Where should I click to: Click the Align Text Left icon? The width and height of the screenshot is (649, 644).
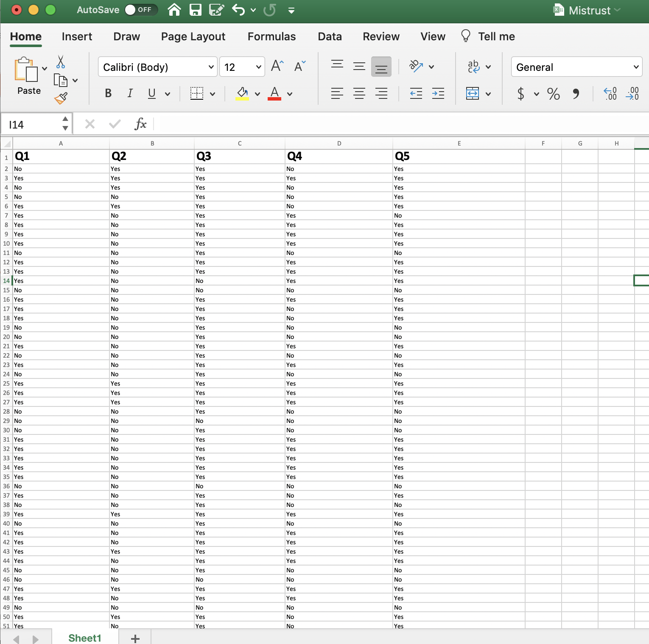point(337,93)
